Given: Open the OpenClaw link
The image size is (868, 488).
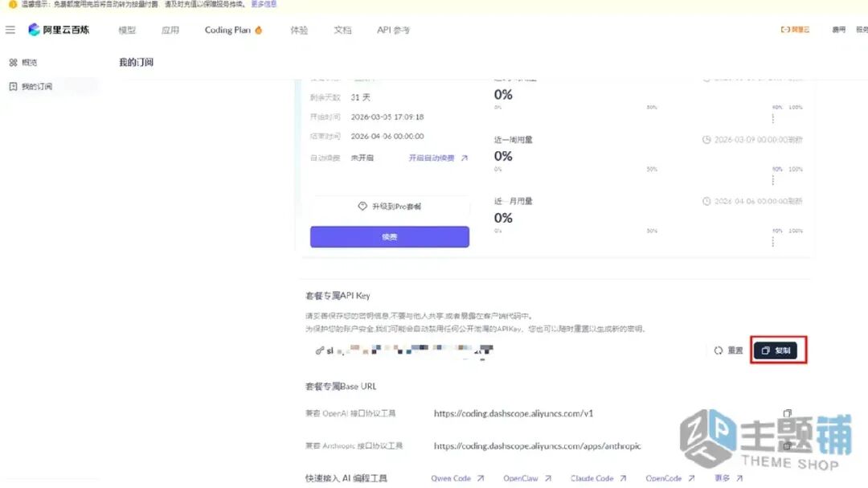Looking at the screenshot, I should (520, 478).
